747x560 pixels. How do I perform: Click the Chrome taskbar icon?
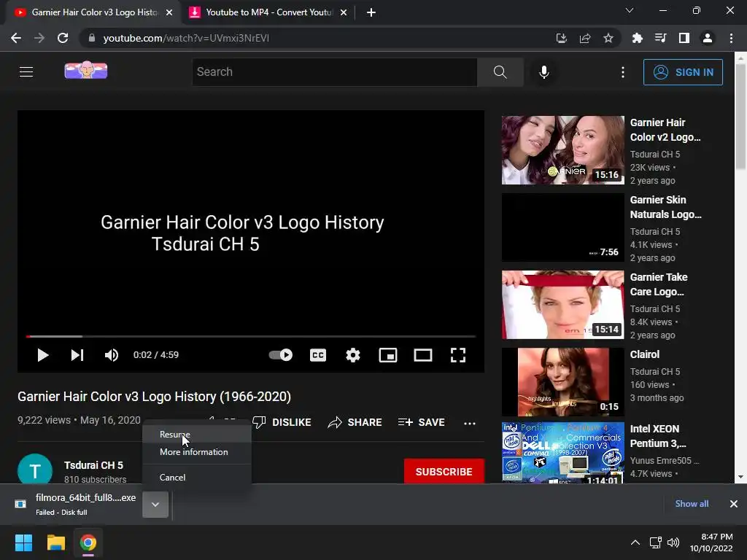pyautogui.click(x=88, y=542)
